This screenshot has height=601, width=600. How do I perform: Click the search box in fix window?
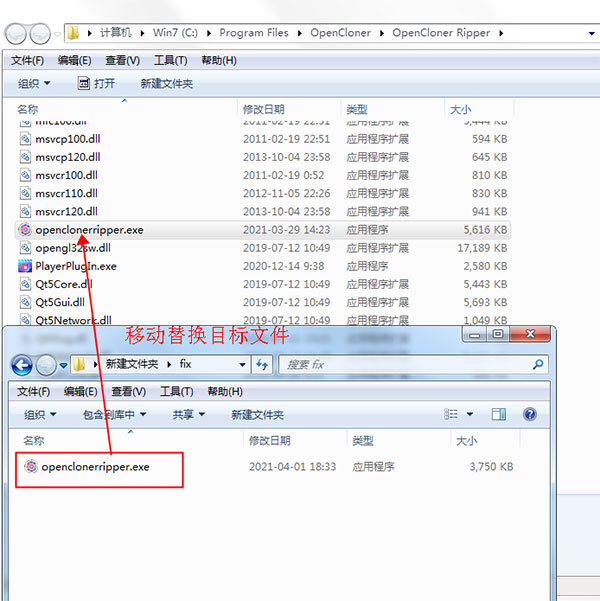point(413,364)
